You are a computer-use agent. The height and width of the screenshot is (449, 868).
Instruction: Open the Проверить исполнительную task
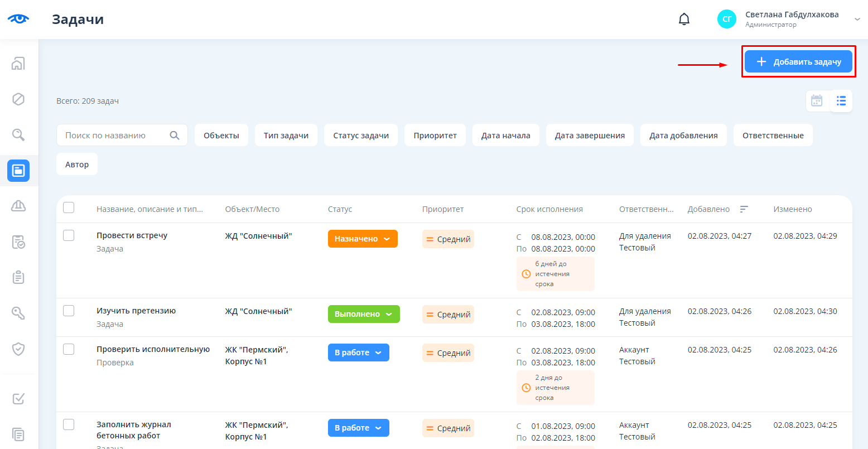[153, 349]
